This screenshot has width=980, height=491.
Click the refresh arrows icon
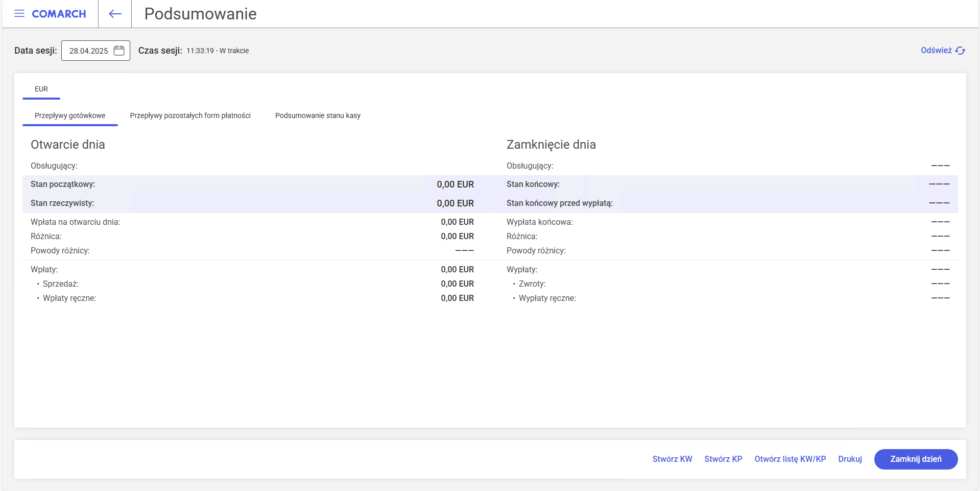pos(960,51)
